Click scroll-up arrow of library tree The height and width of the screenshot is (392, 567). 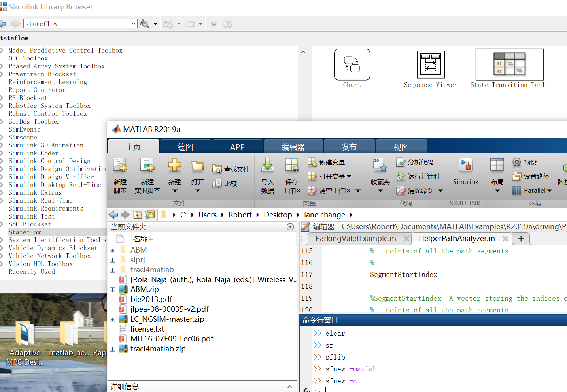point(303,52)
